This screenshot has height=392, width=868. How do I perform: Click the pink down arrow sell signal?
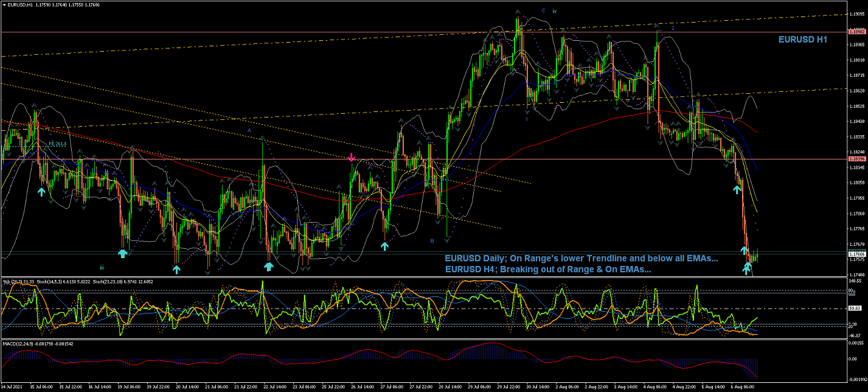(x=352, y=158)
